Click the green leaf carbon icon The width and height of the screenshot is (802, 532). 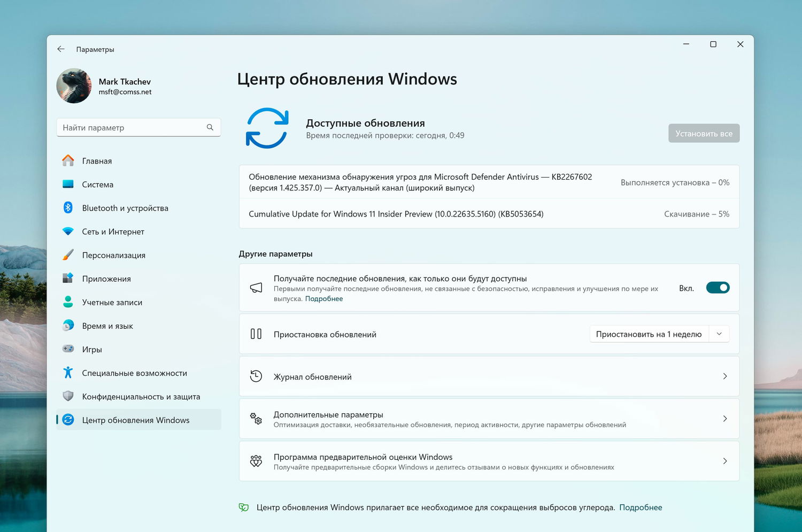pos(244,507)
